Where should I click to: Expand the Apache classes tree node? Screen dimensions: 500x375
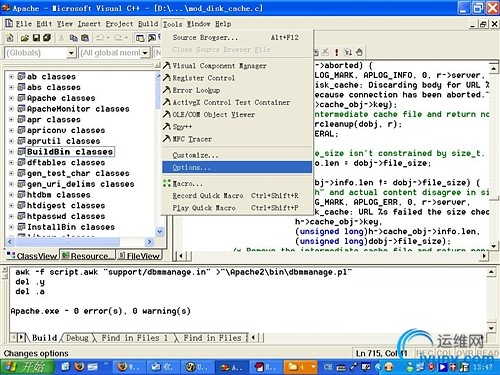11,98
